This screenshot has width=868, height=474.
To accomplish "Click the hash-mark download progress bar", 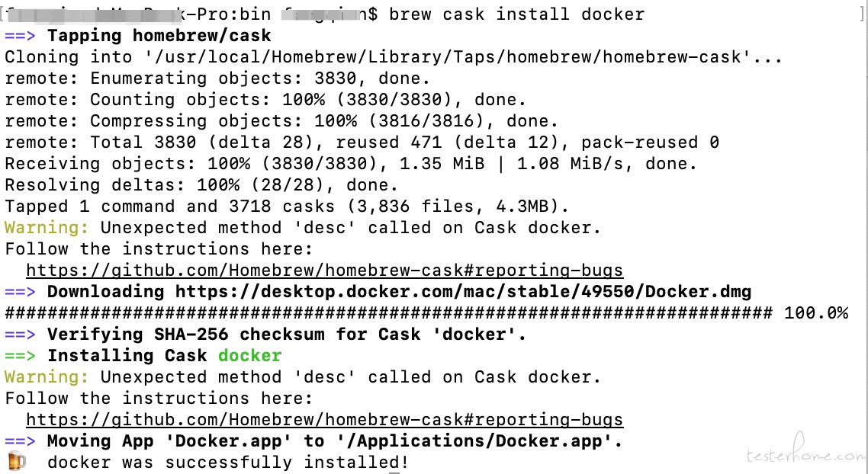I will (x=388, y=314).
